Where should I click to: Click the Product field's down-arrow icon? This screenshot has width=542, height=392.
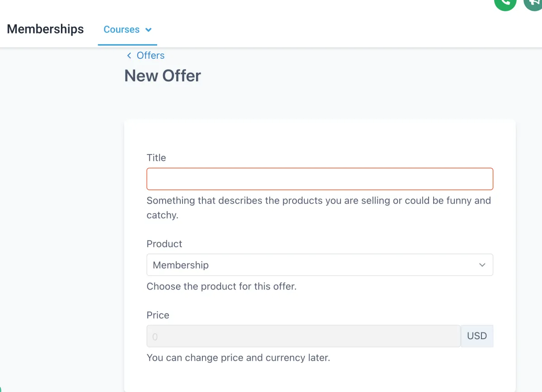(482, 265)
